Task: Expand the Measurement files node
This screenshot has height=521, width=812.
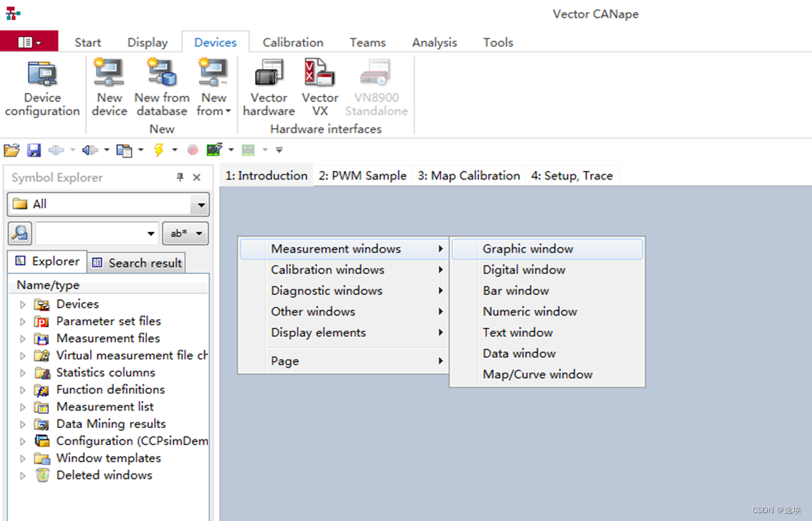Action: 23,339
